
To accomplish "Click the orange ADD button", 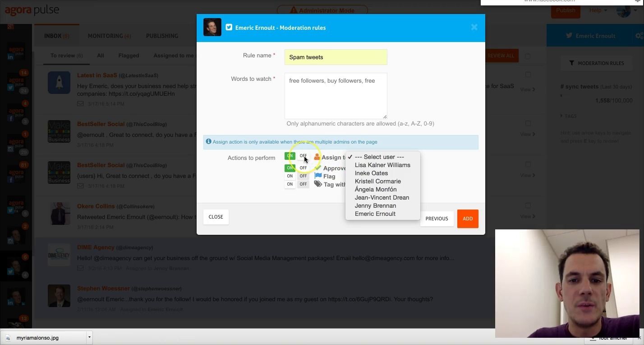I will tap(467, 219).
